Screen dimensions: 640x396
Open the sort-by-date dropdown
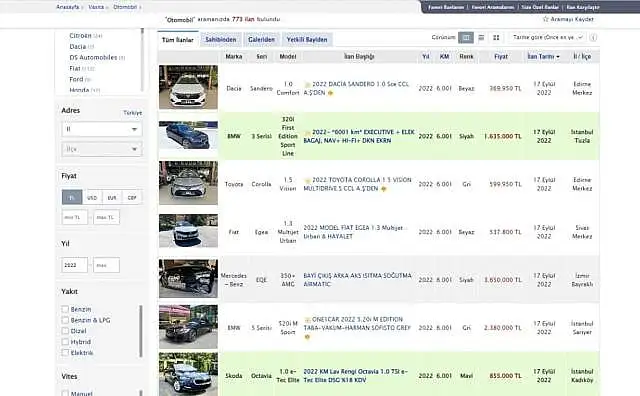coord(547,38)
